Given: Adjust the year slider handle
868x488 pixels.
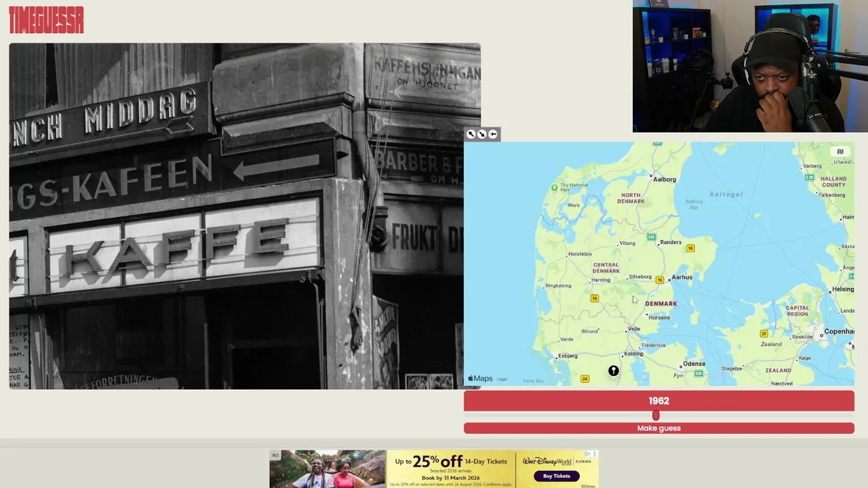Looking at the screenshot, I should 656,415.
